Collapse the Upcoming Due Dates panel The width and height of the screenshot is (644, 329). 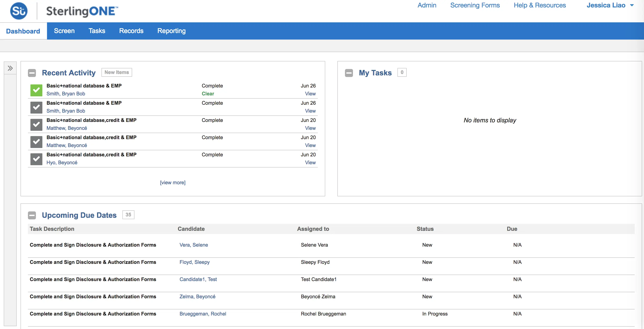(32, 215)
